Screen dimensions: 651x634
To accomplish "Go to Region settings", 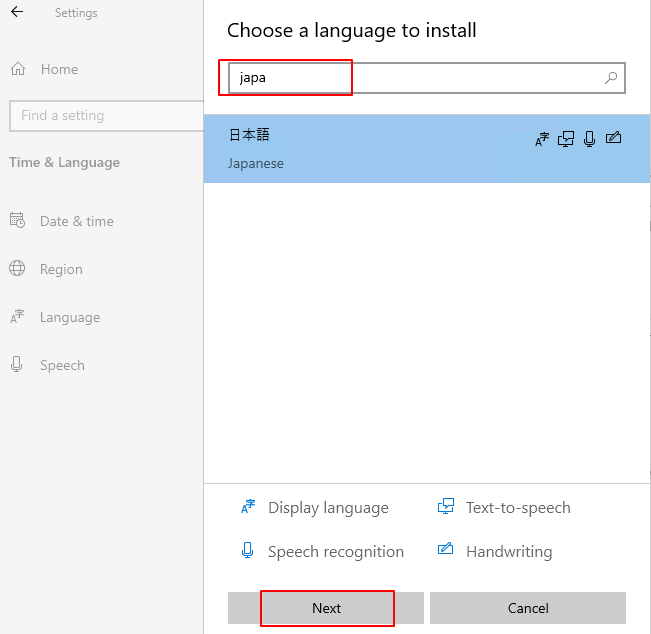I will tap(61, 269).
